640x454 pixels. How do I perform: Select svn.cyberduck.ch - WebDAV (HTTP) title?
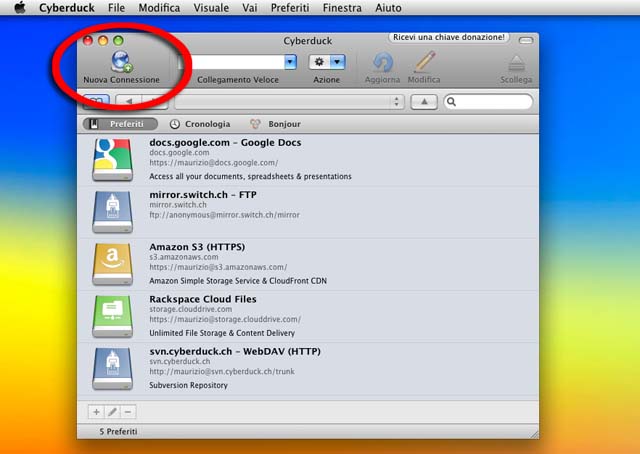(235, 352)
